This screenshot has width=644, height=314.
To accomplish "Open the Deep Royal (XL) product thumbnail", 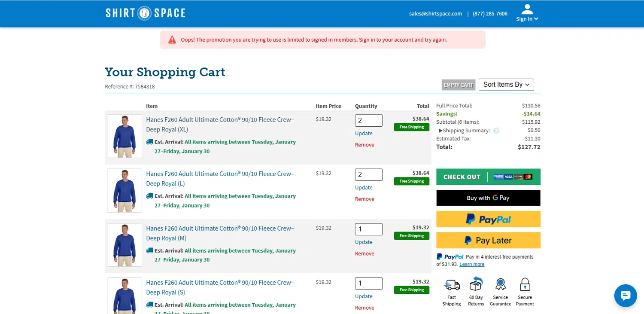I will click(125, 136).
